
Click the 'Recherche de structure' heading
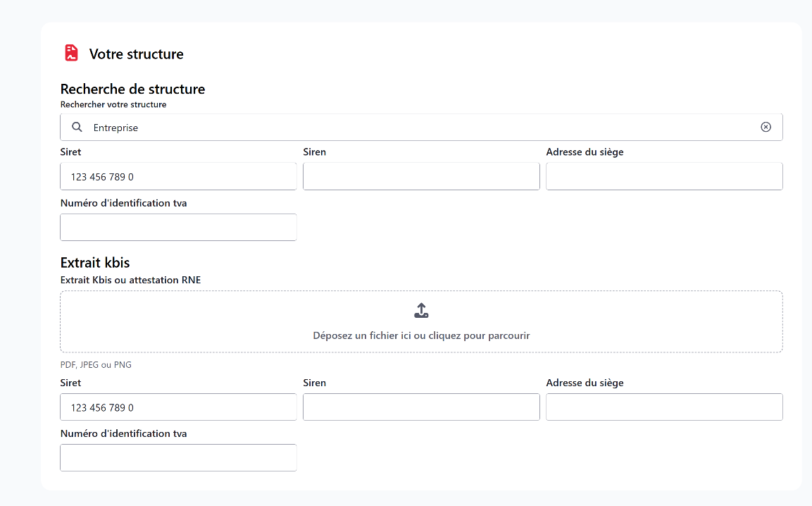point(132,89)
